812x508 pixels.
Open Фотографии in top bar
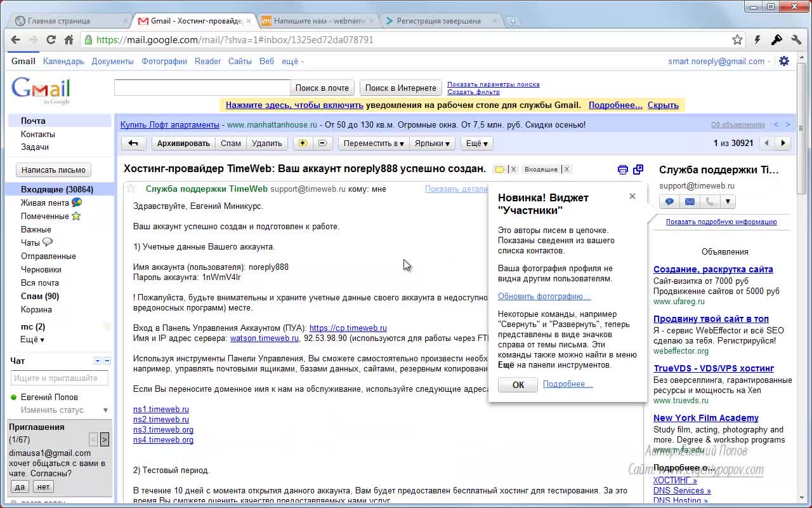pos(164,62)
